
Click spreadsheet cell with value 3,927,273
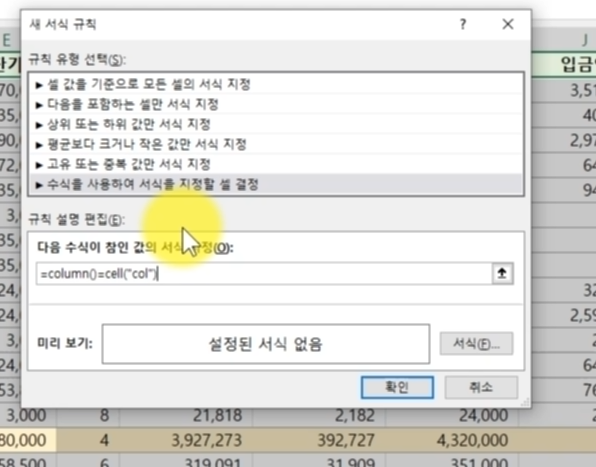point(186,440)
